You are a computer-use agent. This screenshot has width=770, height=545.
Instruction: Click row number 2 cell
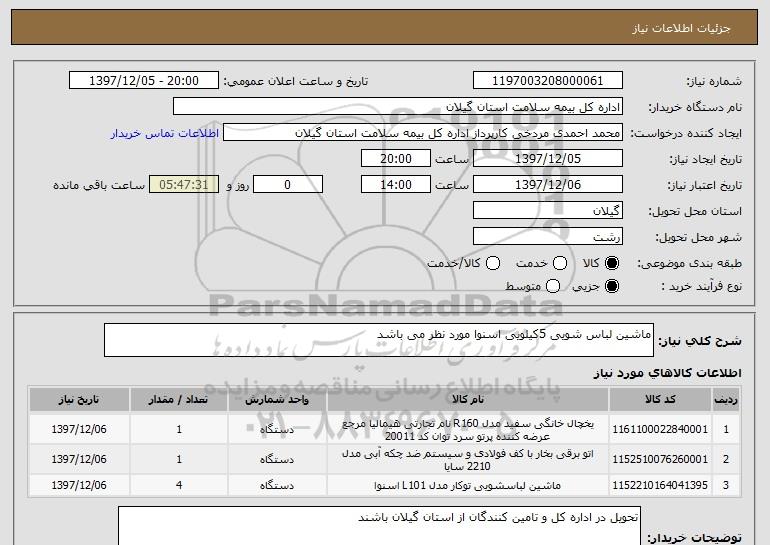[x=726, y=460]
